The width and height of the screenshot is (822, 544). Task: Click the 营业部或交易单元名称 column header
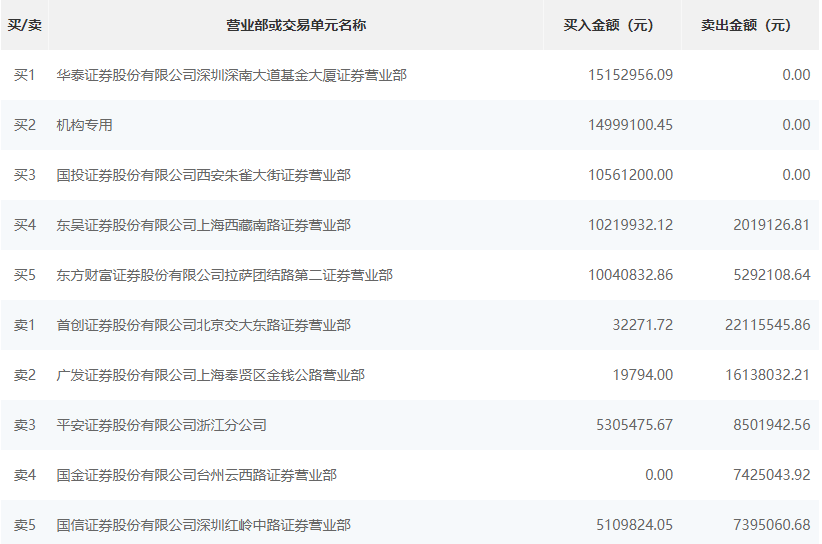(296, 25)
